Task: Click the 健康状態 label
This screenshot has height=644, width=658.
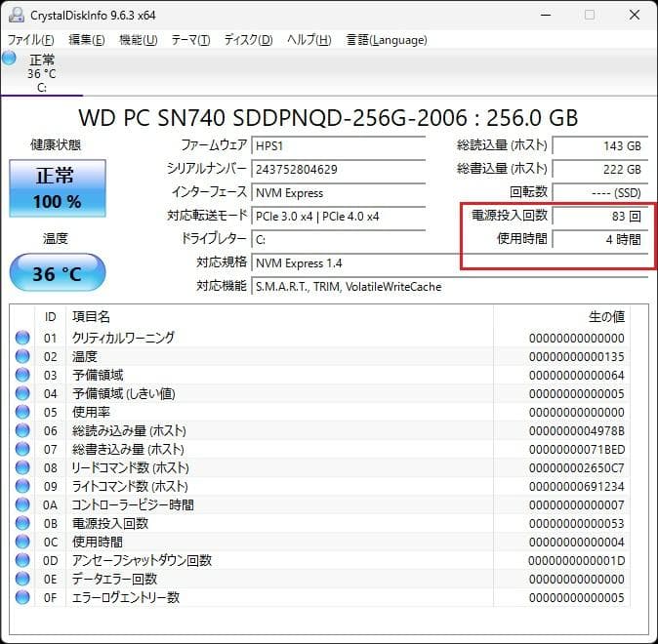Action: click(x=56, y=145)
